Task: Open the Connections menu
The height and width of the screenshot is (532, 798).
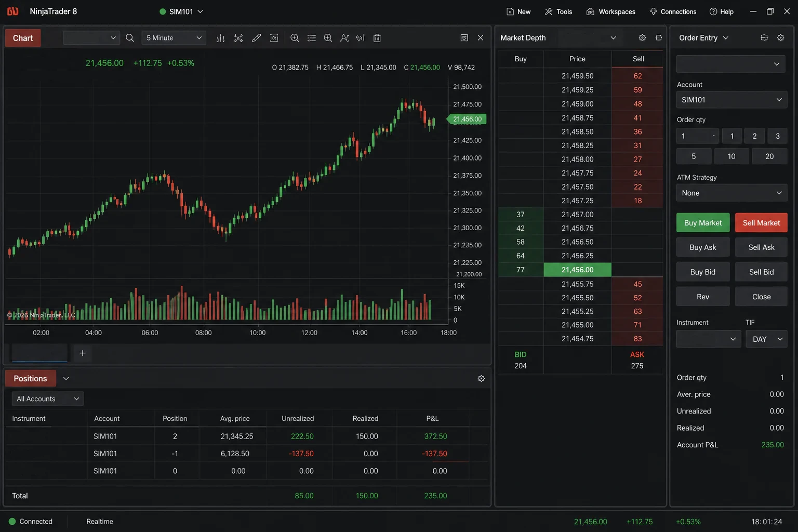Action: pyautogui.click(x=673, y=11)
